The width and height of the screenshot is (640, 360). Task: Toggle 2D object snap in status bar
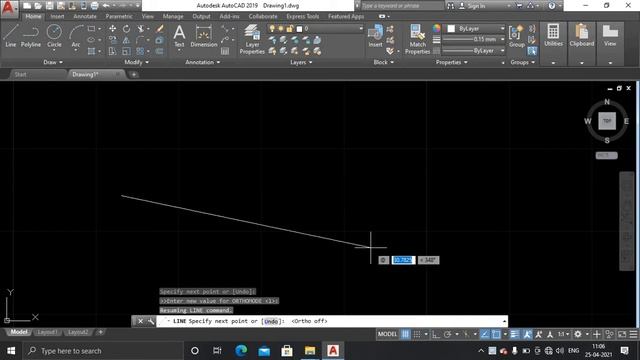[496, 334]
